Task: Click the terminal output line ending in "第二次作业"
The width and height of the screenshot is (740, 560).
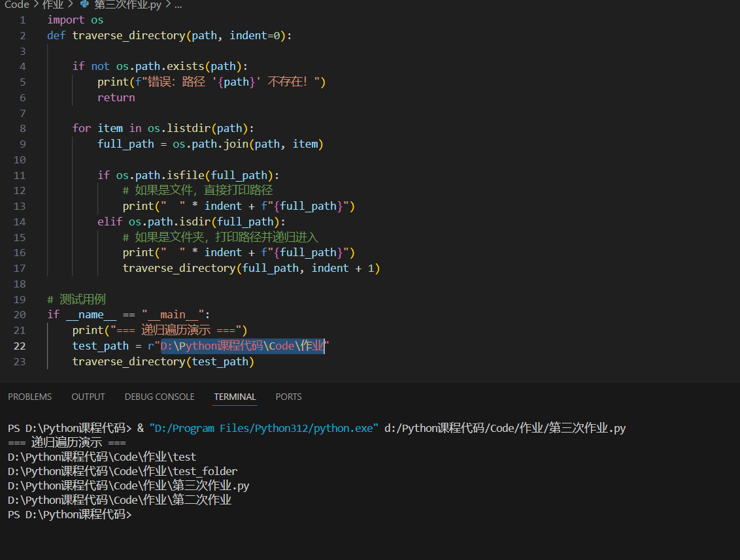Action: coord(120,500)
